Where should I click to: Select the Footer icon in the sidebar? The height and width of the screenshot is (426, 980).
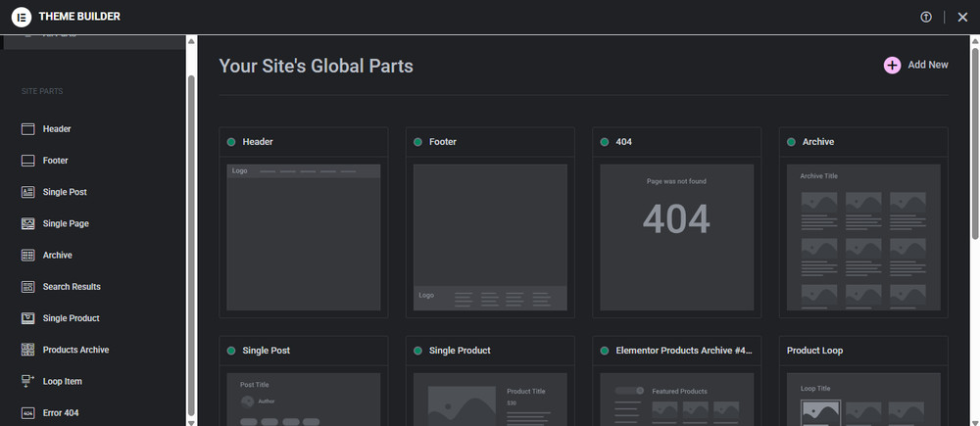(x=27, y=161)
